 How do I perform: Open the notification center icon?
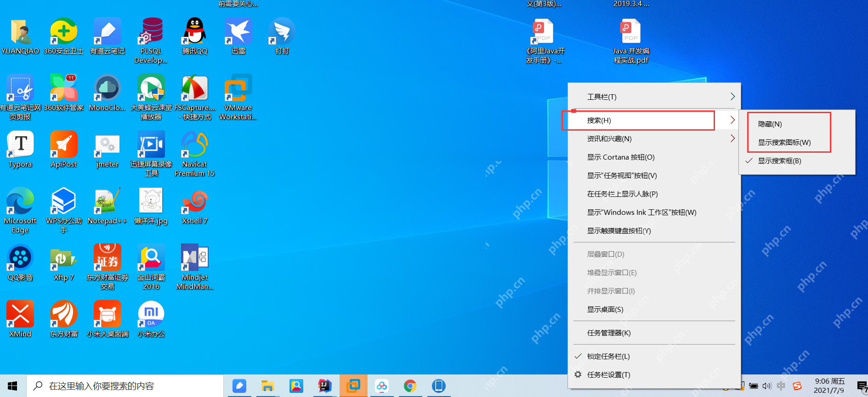point(862,386)
